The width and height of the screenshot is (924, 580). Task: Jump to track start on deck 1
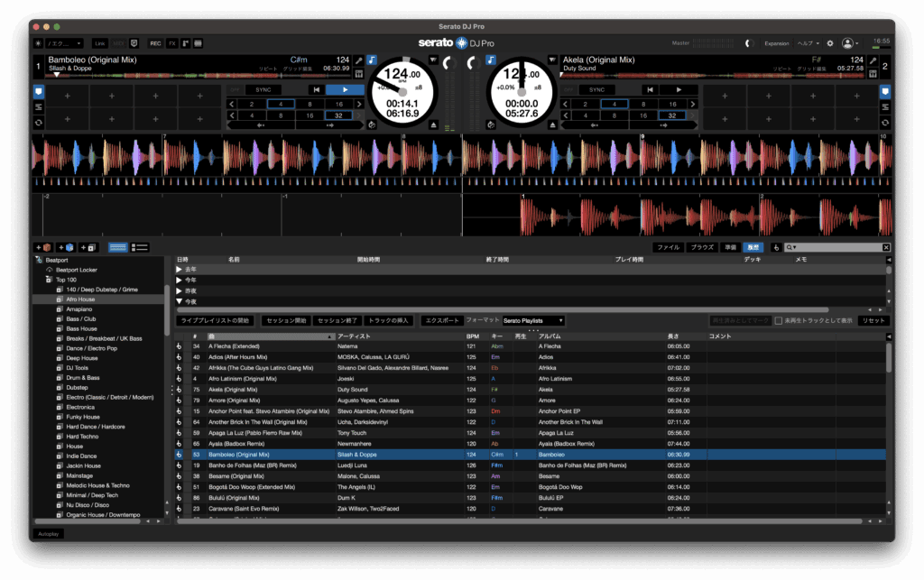pyautogui.click(x=317, y=90)
